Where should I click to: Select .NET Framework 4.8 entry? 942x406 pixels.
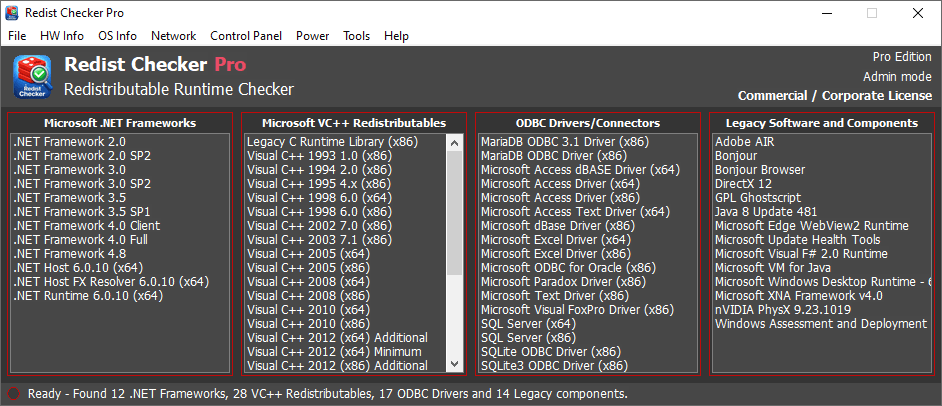pyautogui.click(x=70, y=253)
